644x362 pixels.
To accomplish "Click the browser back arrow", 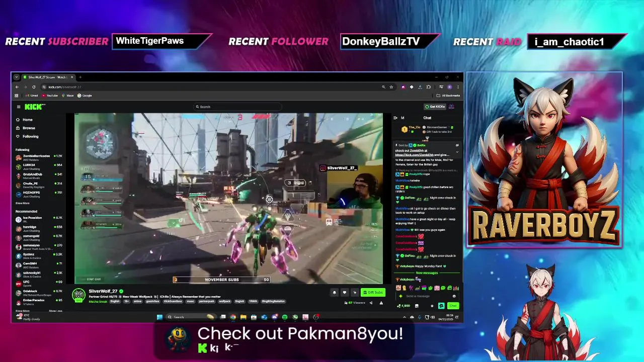I will point(17,87).
